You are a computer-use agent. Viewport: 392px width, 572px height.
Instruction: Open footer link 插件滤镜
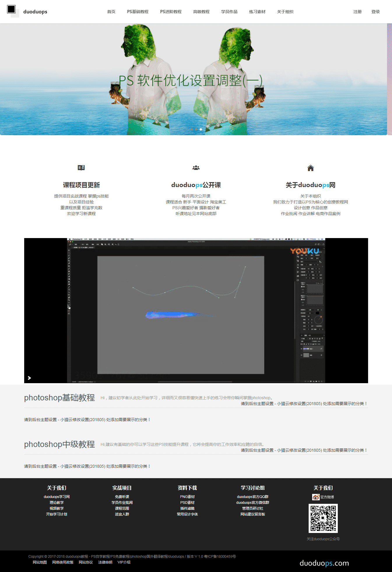(187, 508)
